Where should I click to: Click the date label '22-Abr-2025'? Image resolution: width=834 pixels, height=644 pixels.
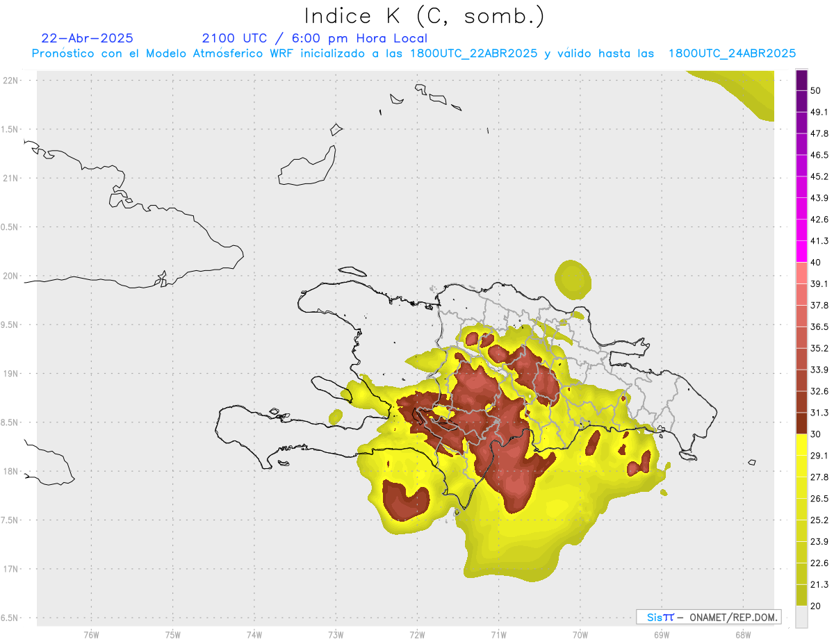[87, 38]
